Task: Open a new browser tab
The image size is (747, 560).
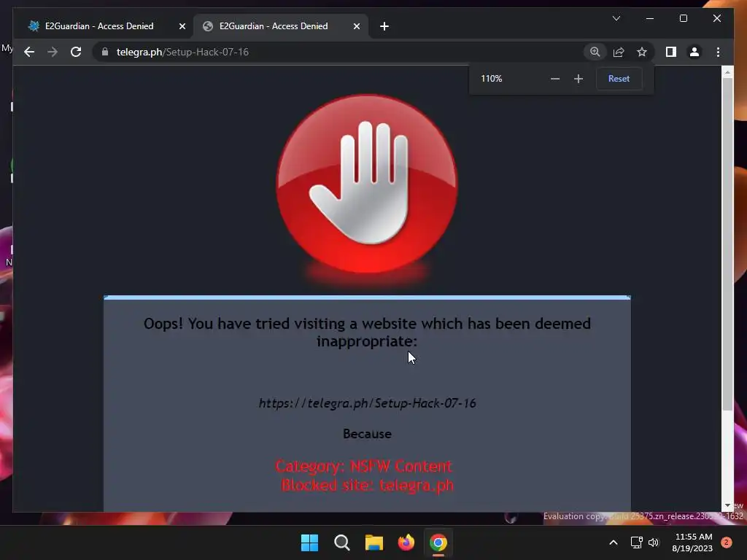Action: click(384, 26)
